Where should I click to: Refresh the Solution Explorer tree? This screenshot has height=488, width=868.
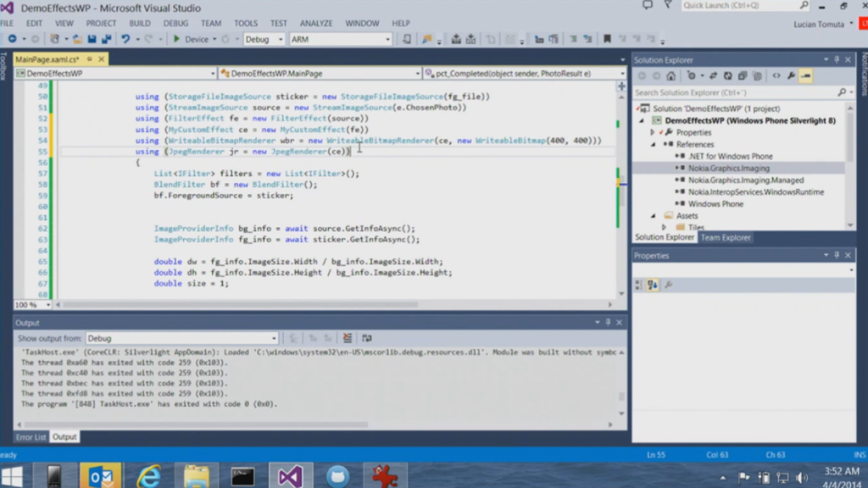[728, 75]
